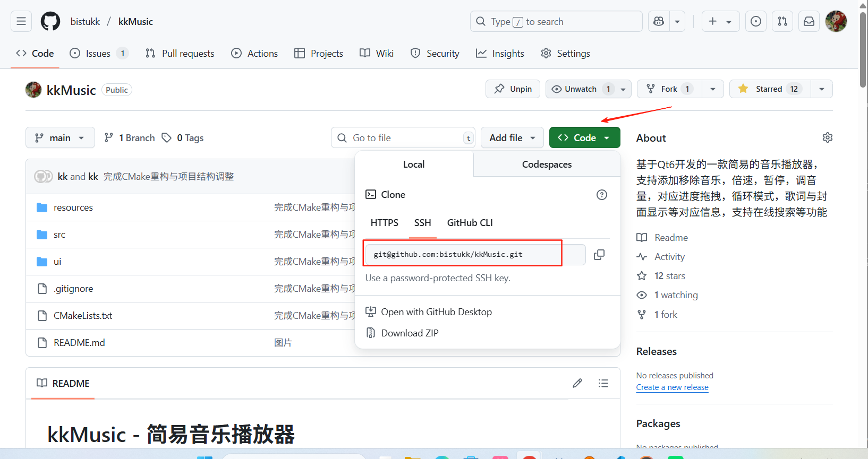Viewport: 868px width, 459px height.
Task: Open the Issues tab
Action: (99, 53)
